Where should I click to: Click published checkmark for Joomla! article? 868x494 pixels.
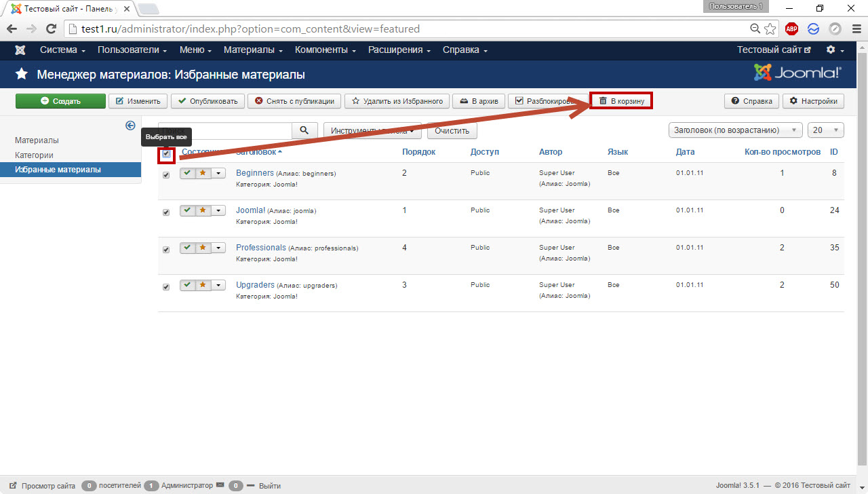coord(187,210)
